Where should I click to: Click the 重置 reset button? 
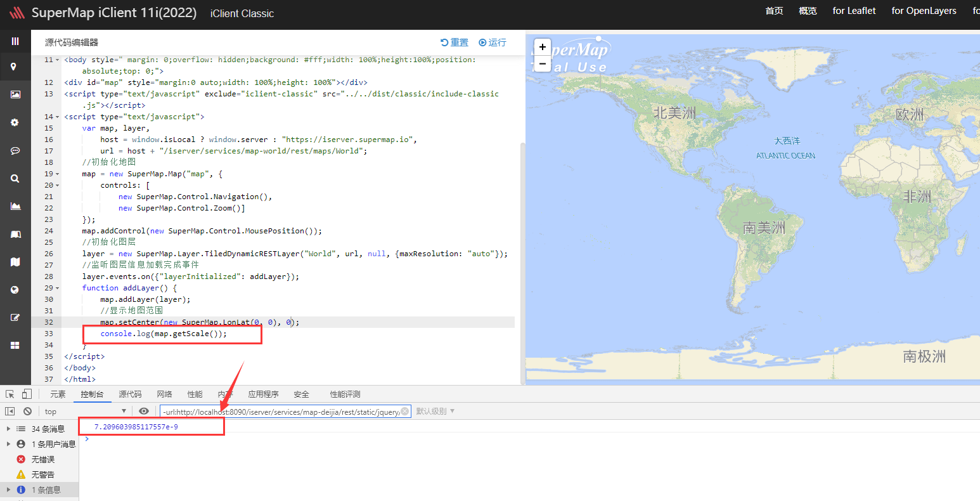coord(455,42)
